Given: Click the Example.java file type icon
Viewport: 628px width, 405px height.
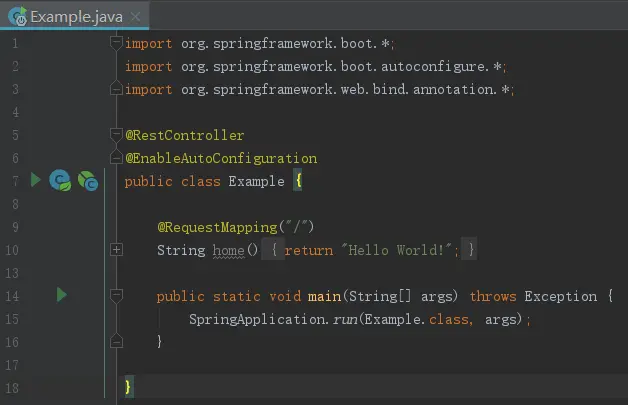Looking at the screenshot, I should pos(17,17).
